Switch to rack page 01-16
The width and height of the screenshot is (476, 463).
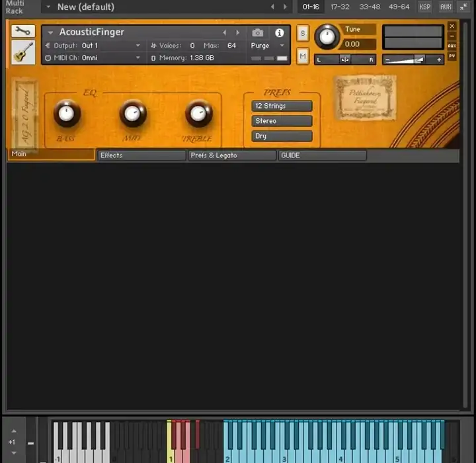[311, 7]
